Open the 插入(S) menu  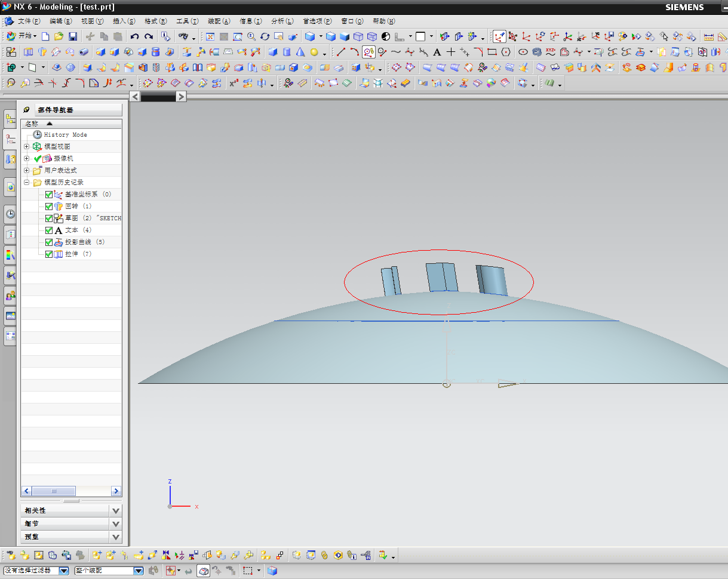pyautogui.click(x=124, y=21)
